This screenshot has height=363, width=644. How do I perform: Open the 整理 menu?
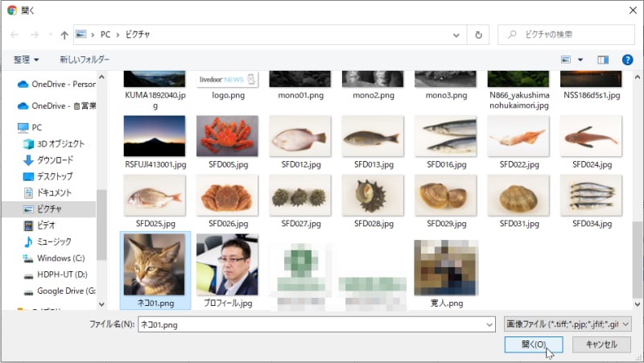(27, 60)
